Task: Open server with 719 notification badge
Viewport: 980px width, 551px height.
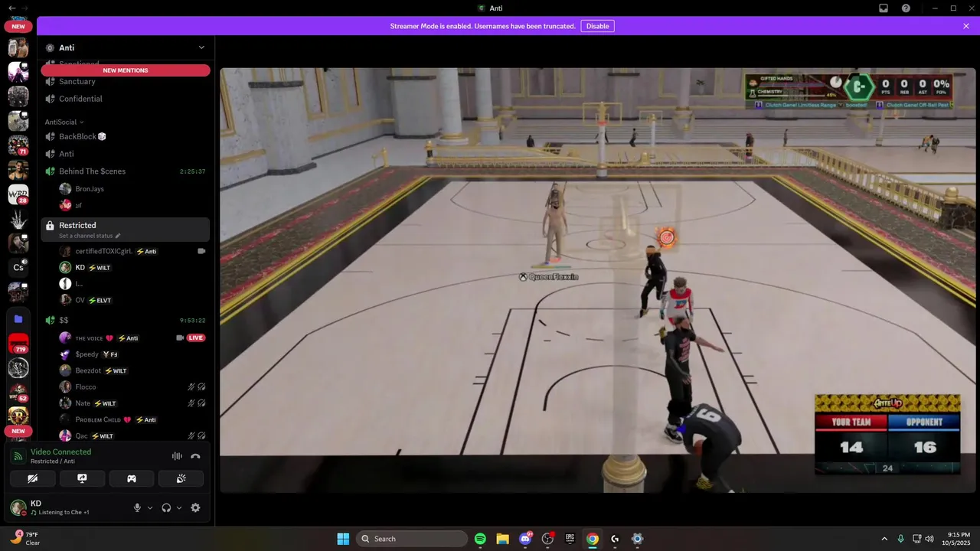Action: click(x=18, y=344)
